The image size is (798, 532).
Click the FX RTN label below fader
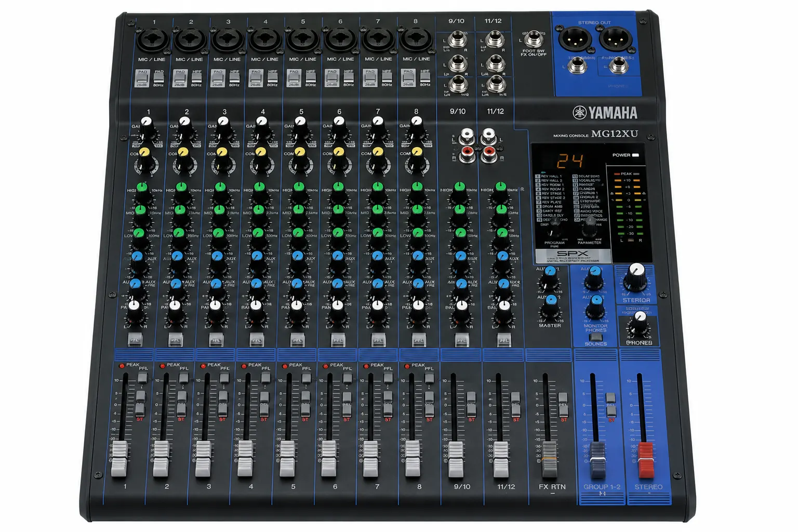552,487
